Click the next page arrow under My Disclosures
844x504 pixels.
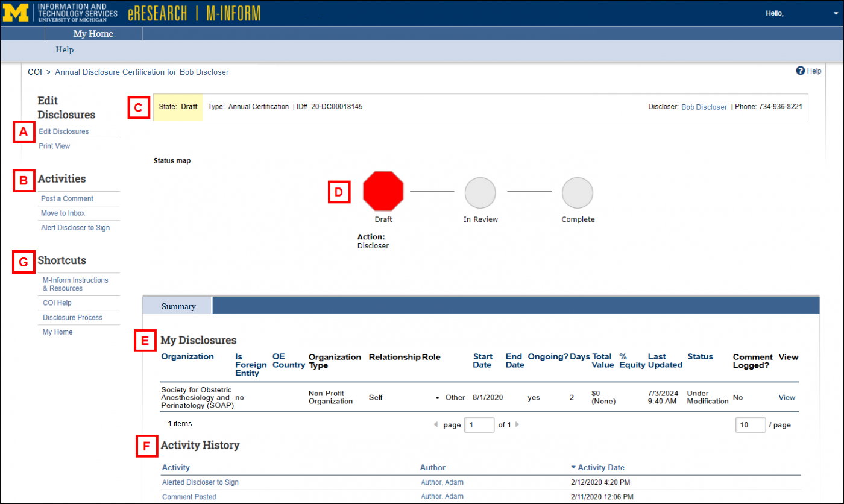coord(517,424)
